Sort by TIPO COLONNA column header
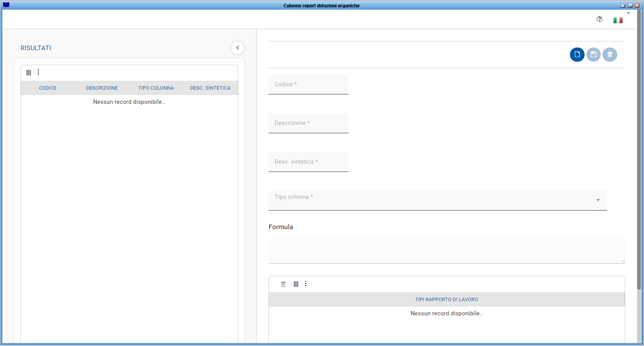The height and width of the screenshot is (346, 644). (x=156, y=88)
